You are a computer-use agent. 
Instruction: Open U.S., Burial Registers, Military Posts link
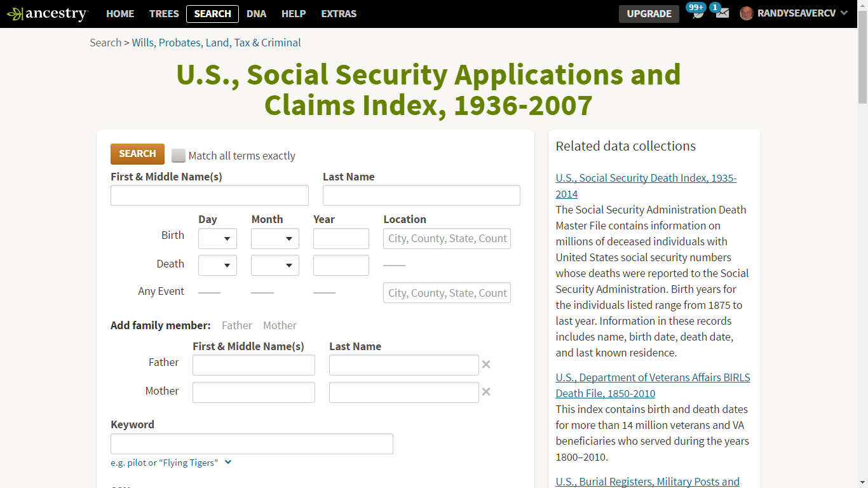click(x=648, y=482)
